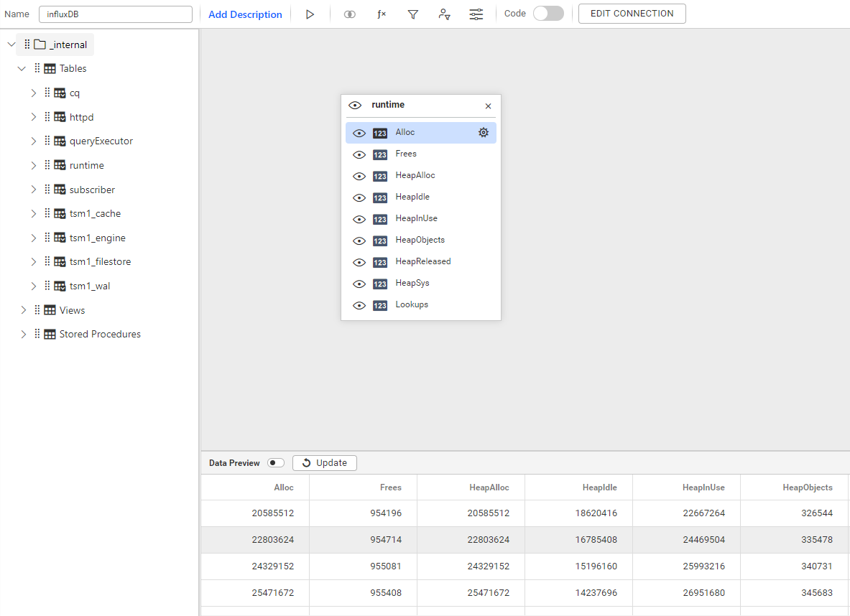The height and width of the screenshot is (616, 850).
Task: Toggle the Code switch
Action: coord(548,13)
